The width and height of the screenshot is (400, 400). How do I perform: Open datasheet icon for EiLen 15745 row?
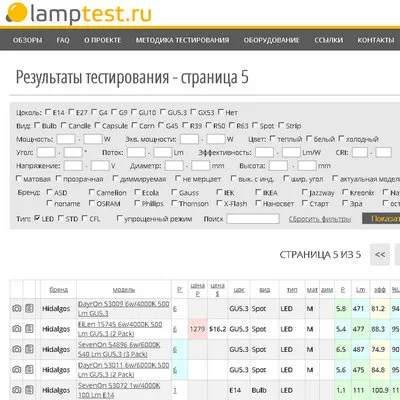[29, 329]
